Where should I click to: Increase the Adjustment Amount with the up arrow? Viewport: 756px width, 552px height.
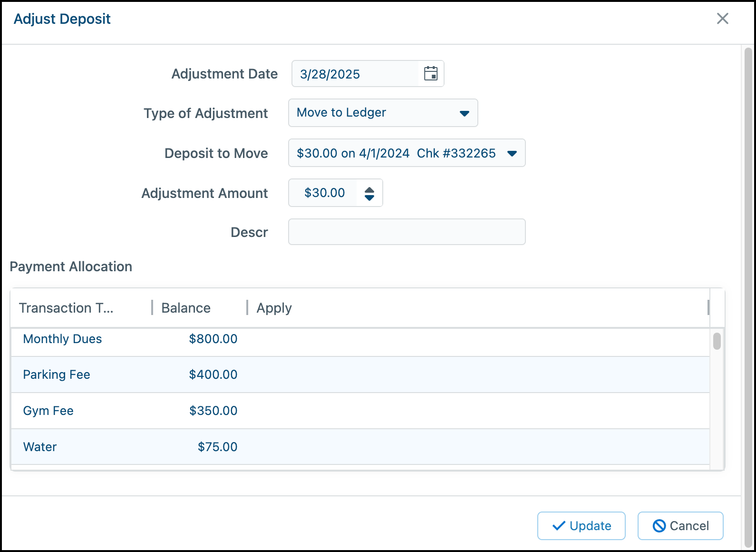pyautogui.click(x=369, y=189)
